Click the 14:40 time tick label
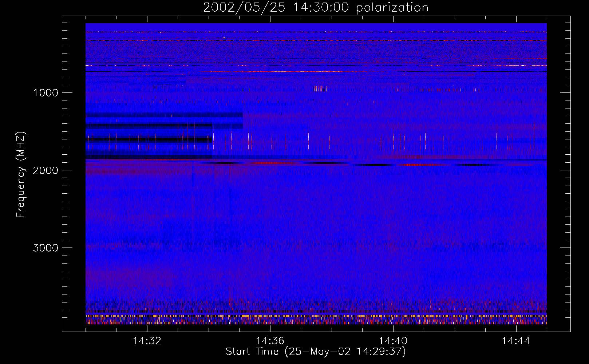The image size is (589, 364). [393, 341]
